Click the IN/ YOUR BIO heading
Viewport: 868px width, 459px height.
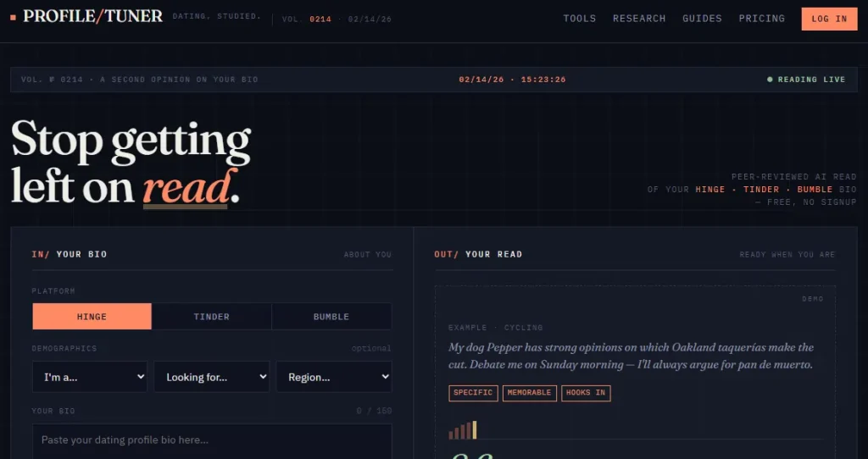(70, 254)
